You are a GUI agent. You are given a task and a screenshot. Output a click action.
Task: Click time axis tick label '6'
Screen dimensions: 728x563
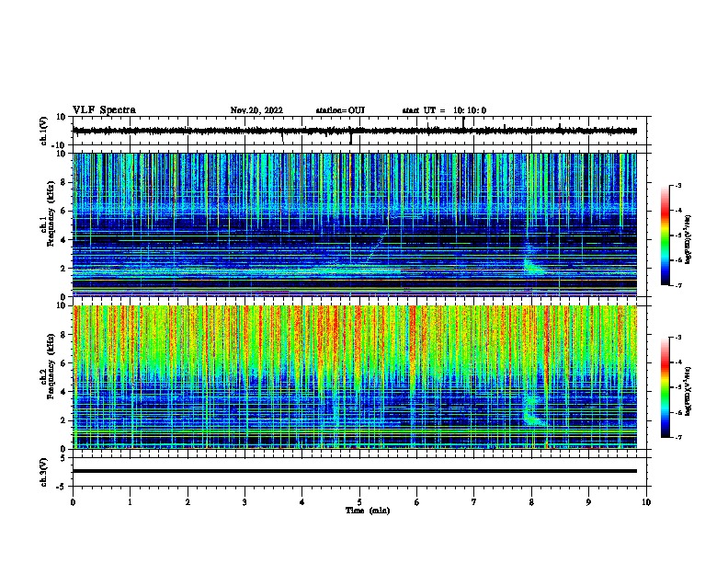click(417, 502)
